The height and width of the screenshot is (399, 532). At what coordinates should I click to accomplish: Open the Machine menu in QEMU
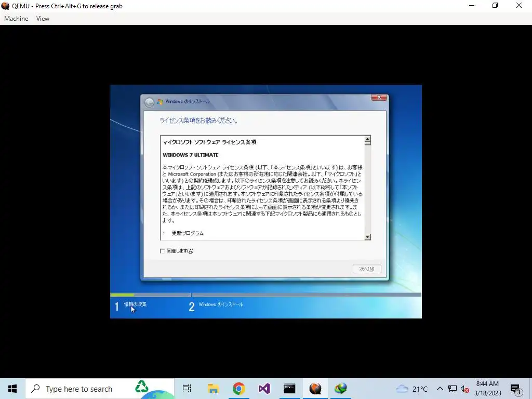[16, 19]
